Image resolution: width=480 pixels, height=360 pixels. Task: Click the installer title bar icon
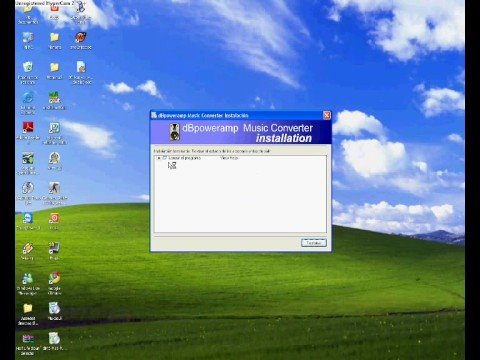(x=154, y=115)
